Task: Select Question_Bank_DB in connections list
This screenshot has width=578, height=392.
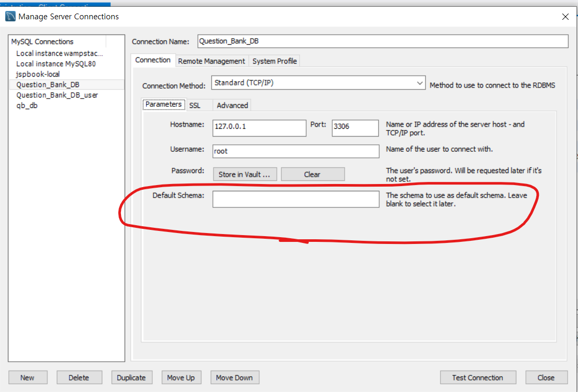Action: pos(66,85)
